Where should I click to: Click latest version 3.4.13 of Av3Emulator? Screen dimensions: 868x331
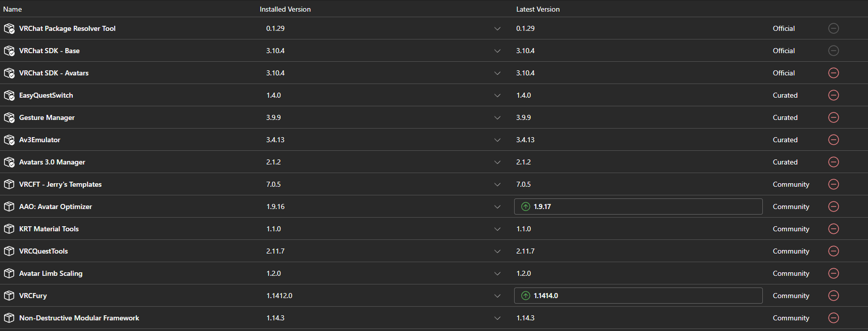click(x=525, y=140)
